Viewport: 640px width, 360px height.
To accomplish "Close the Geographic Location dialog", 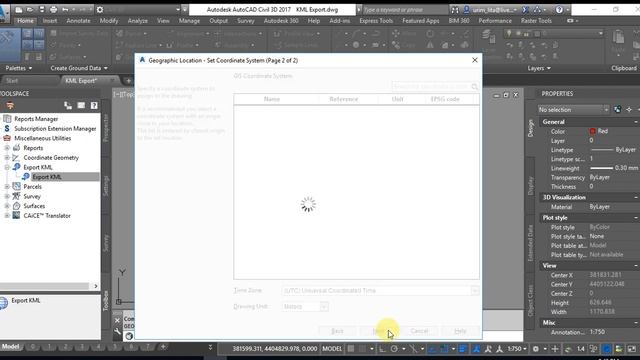I will coord(475,60).
